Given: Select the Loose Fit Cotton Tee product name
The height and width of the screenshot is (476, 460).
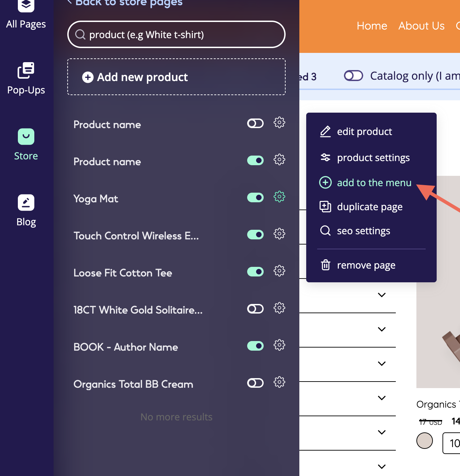Looking at the screenshot, I should click(123, 273).
